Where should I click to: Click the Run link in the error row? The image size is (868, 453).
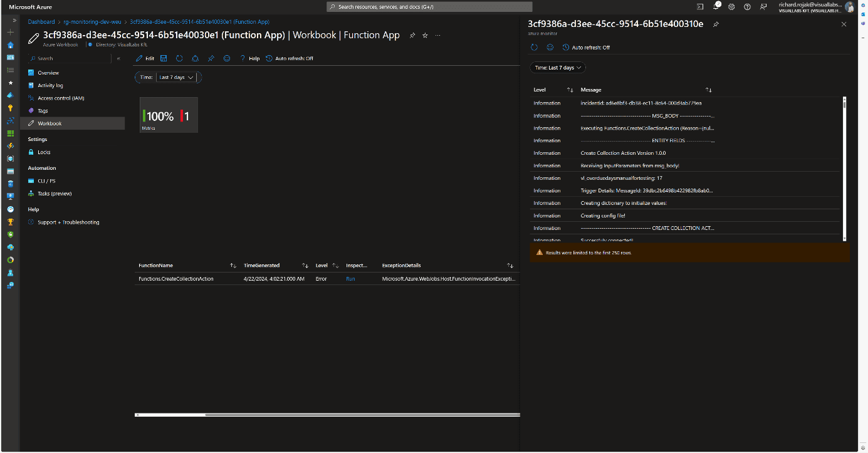[350, 279]
